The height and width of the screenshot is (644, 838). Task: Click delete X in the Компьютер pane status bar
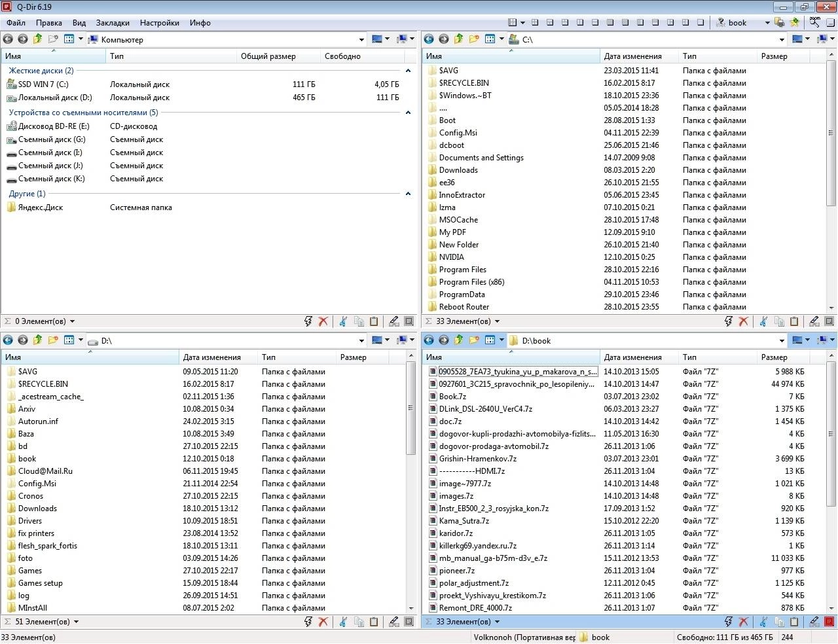[323, 321]
